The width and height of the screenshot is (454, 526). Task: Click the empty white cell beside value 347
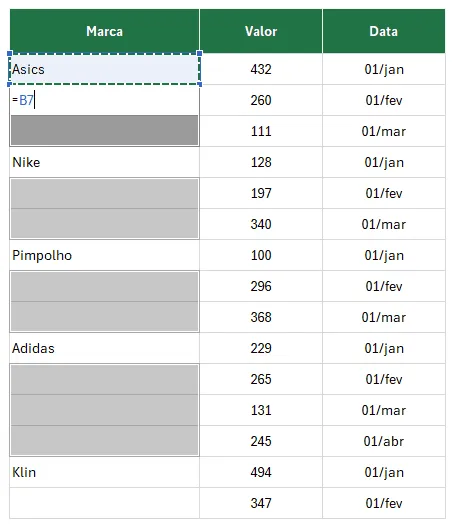[x=104, y=503]
